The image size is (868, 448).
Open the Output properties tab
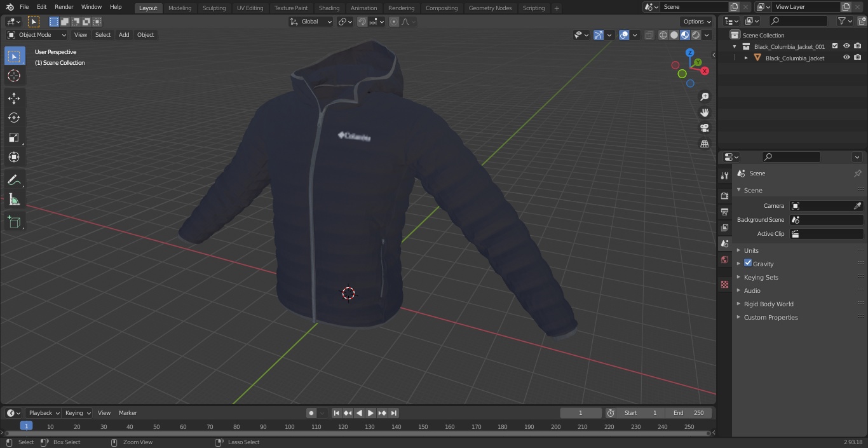724,212
